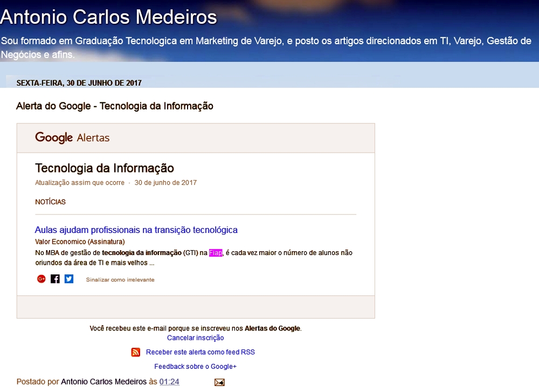Open post title 'Alerta do Google - Tecnologia da Informação'
Viewport: 539px width, 392px height.
pyautogui.click(x=115, y=106)
